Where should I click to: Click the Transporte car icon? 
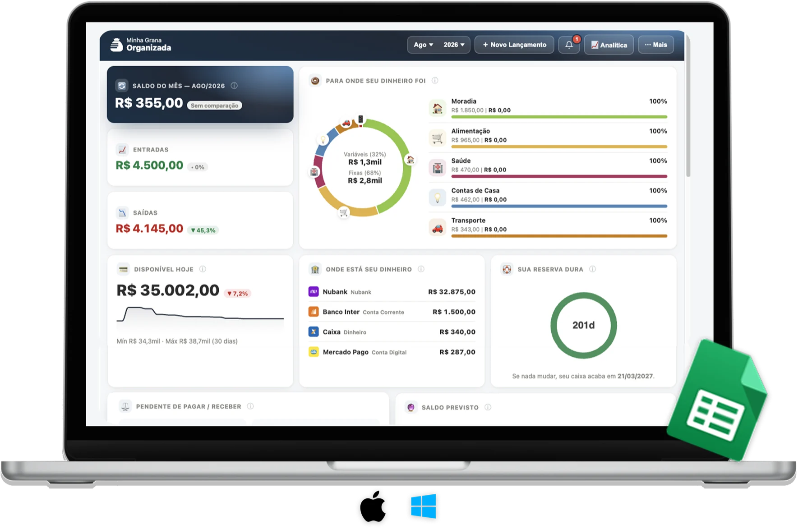pos(437,227)
